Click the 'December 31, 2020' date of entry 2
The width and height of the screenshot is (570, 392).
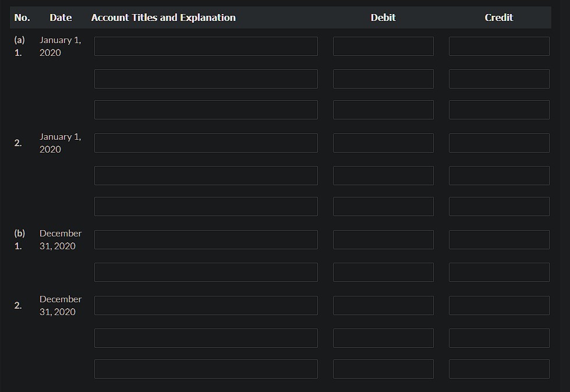point(61,305)
